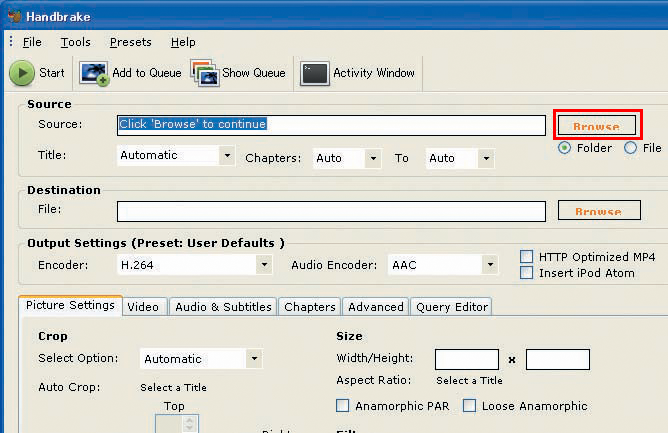Select the File radio button

tap(630, 148)
